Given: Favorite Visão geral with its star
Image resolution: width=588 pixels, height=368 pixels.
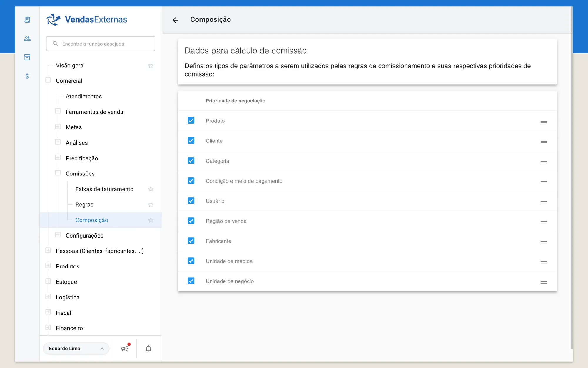Looking at the screenshot, I should pyautogui.click(x=151, y=65).
